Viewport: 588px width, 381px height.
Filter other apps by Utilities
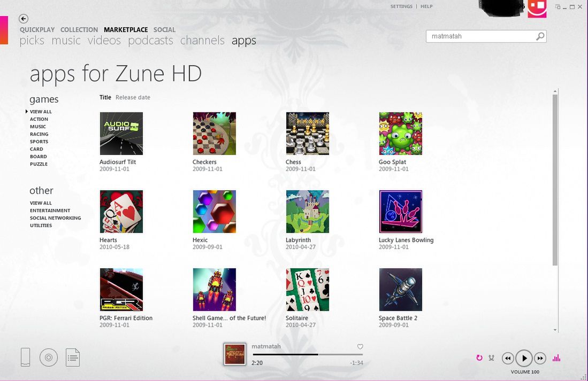point(41,226)
